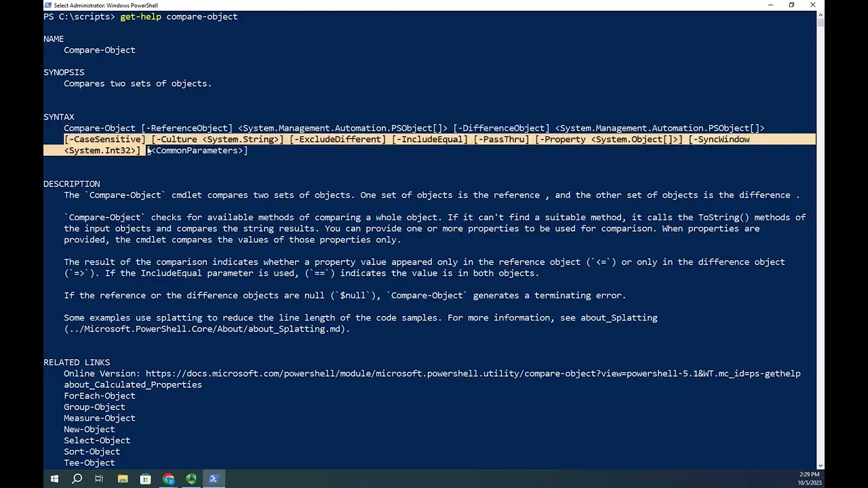Click the -CaseSensitive parameter text
Image resolution: width=868 pixels, height=488 pixels.
104,139
